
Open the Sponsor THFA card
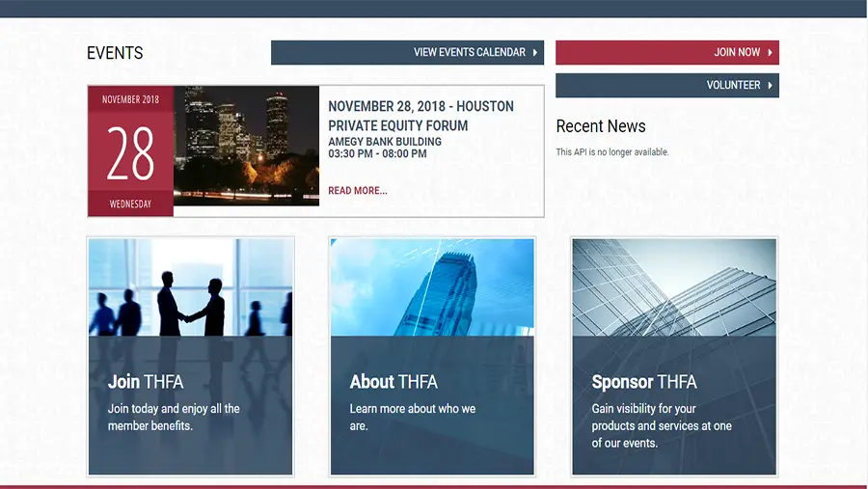tap(674, 357)
